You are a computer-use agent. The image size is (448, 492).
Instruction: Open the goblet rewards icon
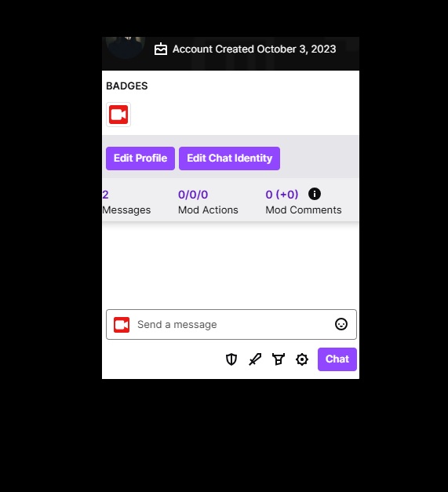[x=279, y=359]
